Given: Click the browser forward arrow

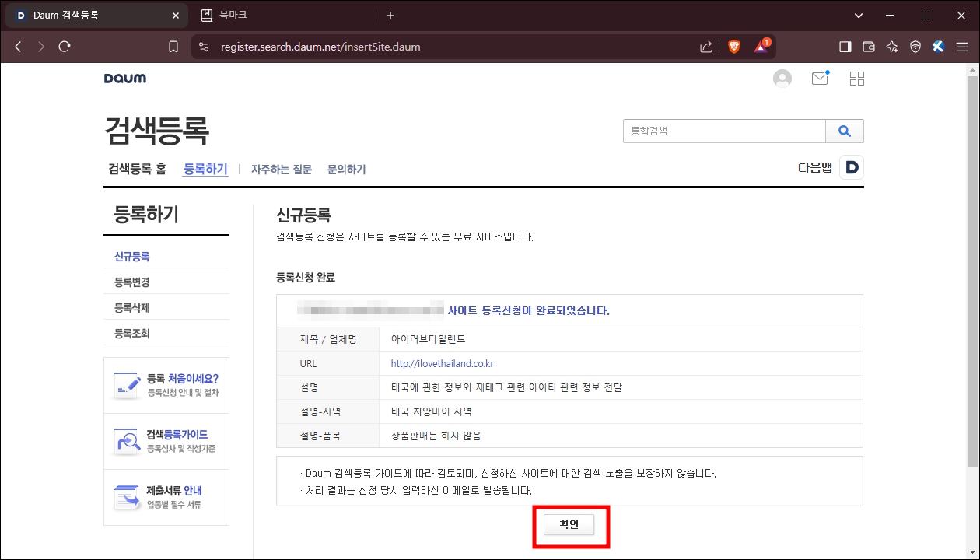Looking at the screenshot, I should 41,47.
